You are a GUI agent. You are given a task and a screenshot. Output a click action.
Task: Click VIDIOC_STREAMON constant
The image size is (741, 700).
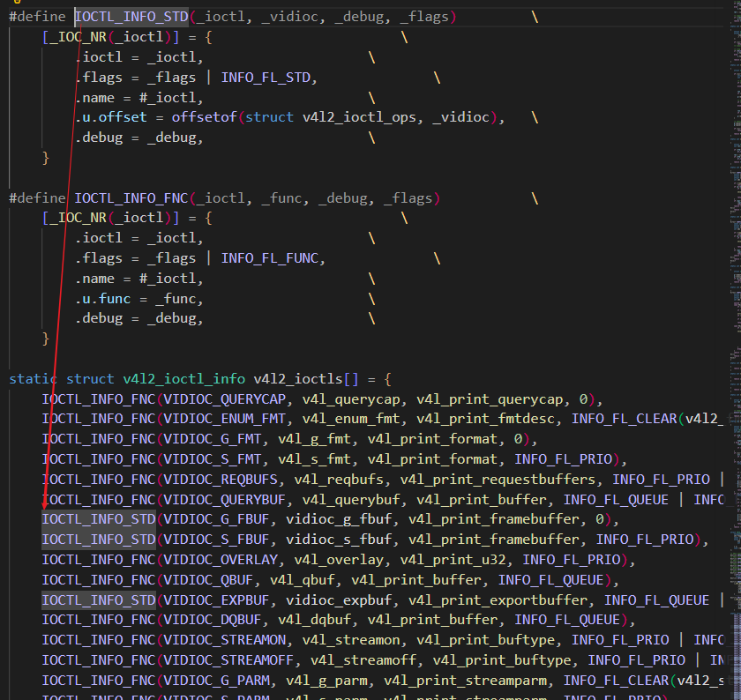224,639
